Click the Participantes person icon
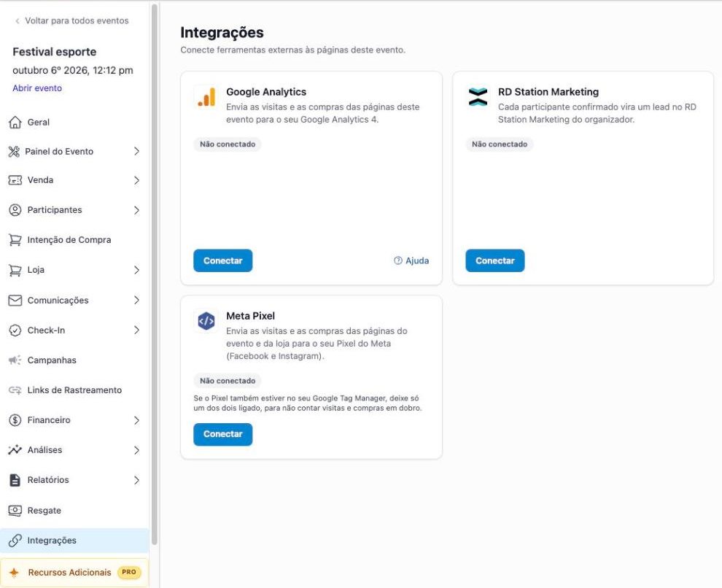 click(x=15, y=210)
